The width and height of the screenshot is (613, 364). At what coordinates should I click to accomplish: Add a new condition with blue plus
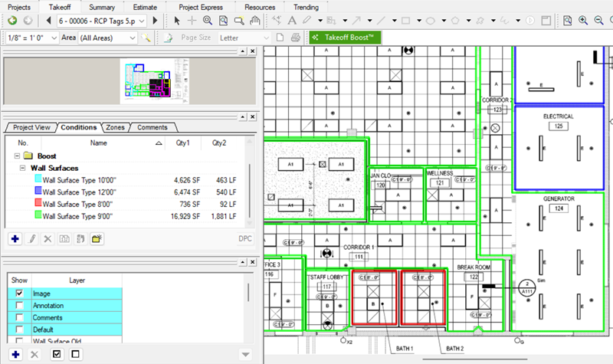click(15, 238)
